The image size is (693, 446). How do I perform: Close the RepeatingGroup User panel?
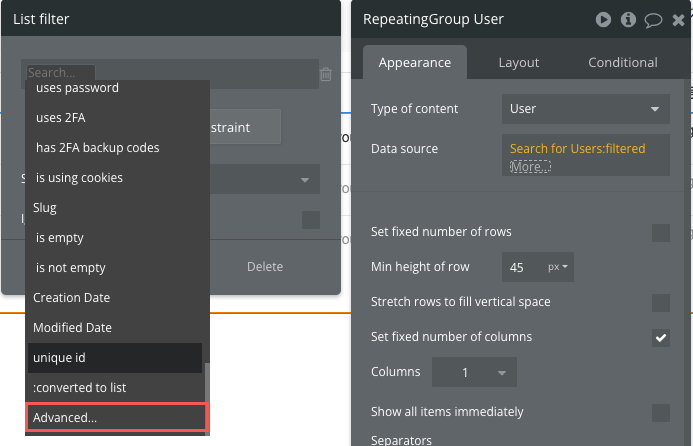pos(679,19)
